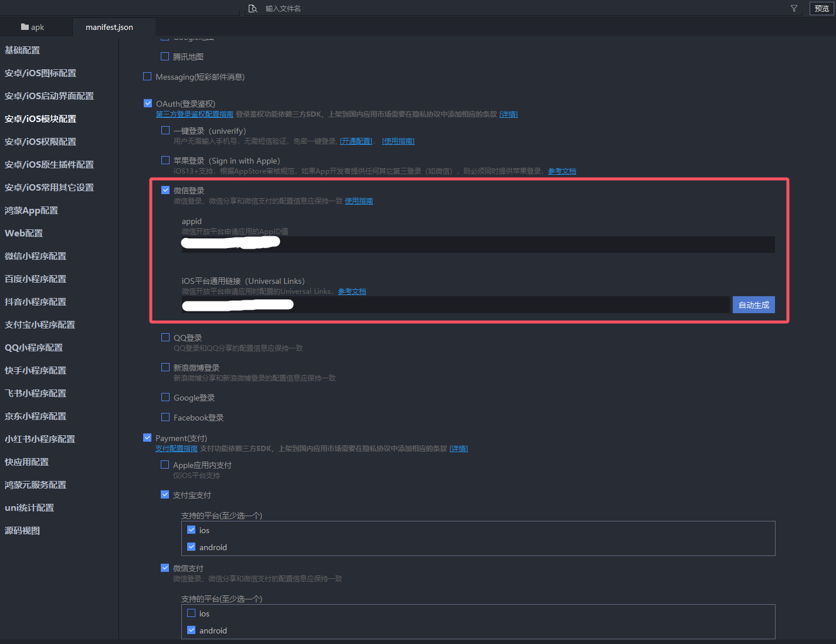The height and width of the screenshot is (644, 836).
Task: Click the 预览 preview button
Action: point(821,9)
